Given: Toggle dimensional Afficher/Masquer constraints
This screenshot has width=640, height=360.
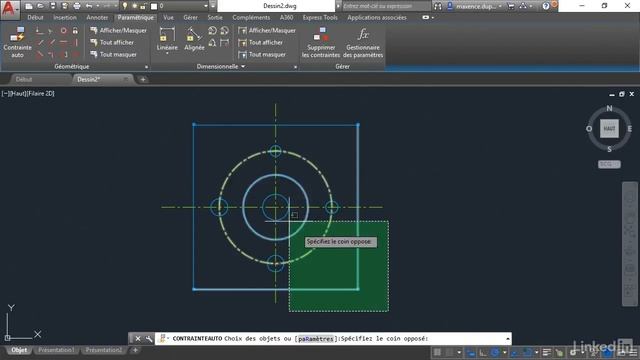Looking at the screenshot, I should 267,31.
